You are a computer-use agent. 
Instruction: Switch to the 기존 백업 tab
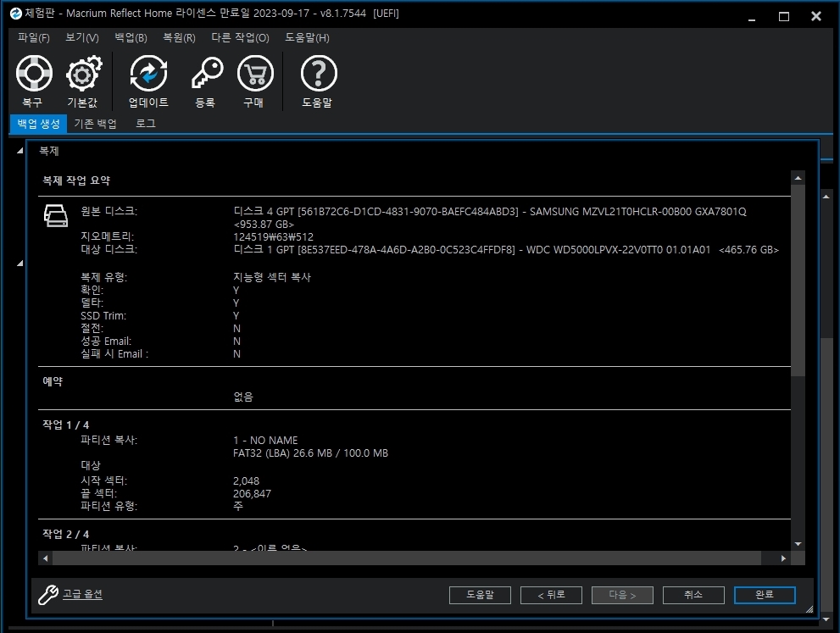click(x=95, y=124)
